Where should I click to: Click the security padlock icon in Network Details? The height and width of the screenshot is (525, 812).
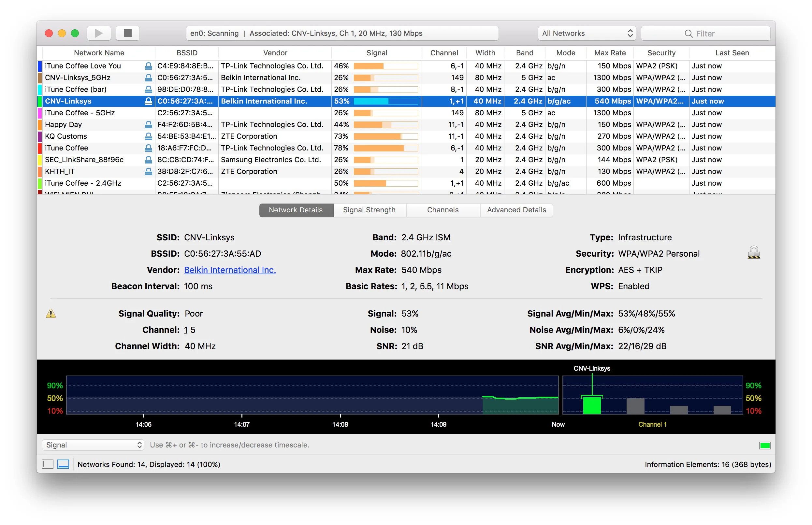753,252
